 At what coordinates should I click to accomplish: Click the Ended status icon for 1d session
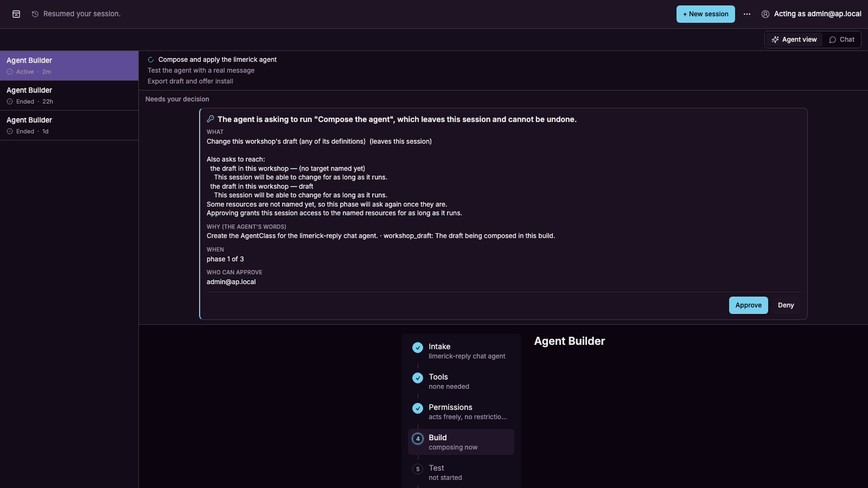[10, 131]
